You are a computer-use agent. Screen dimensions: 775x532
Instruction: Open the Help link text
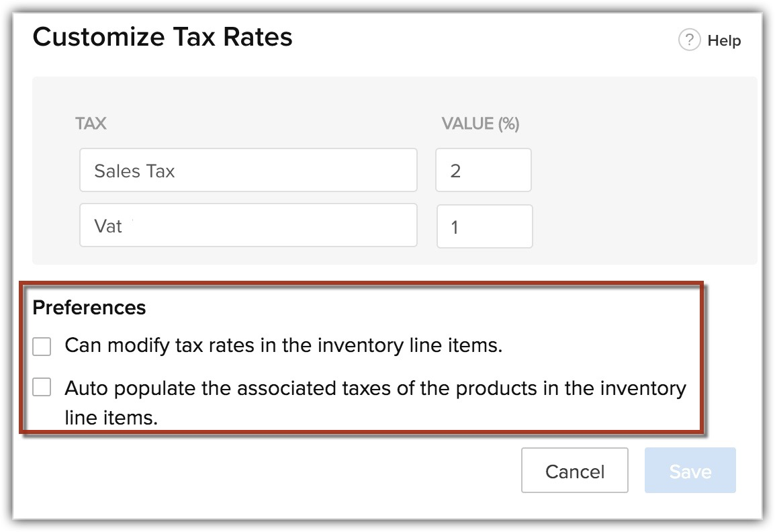coord(724,41)
